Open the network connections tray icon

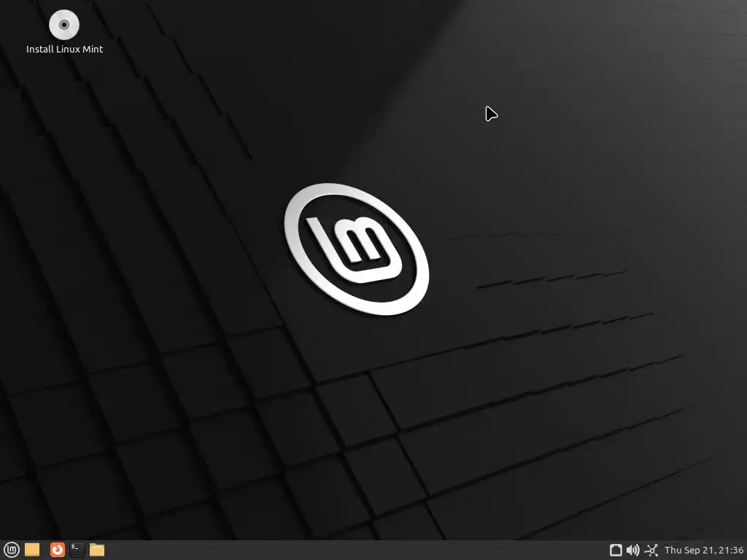pyautogui.click(x=651, y=550)
